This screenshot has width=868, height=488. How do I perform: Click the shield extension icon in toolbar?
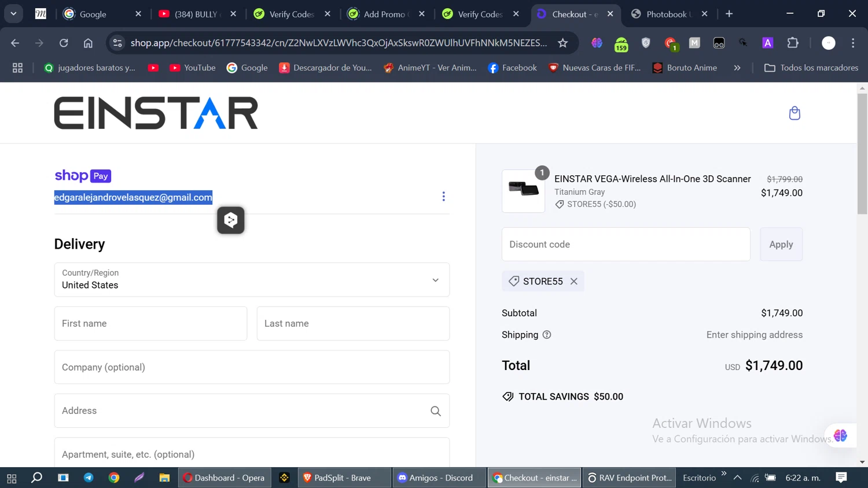point(646,43)
